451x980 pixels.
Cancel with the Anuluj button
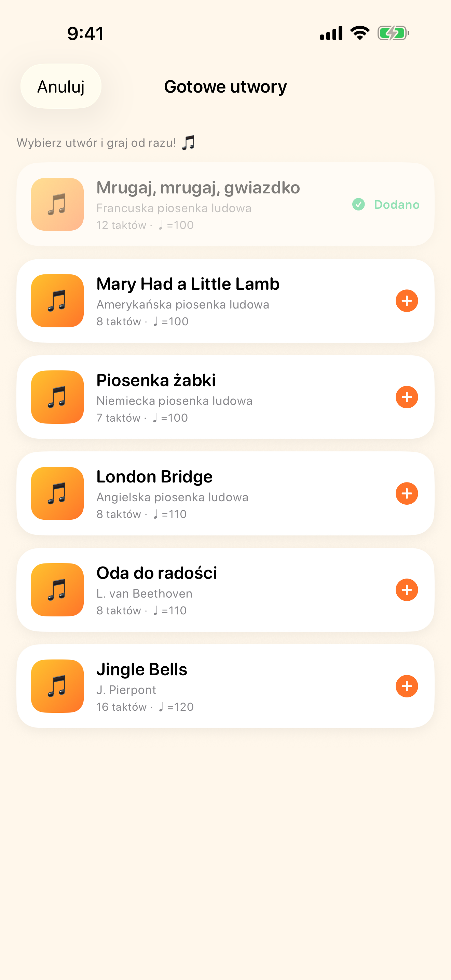tap(61, 86)
